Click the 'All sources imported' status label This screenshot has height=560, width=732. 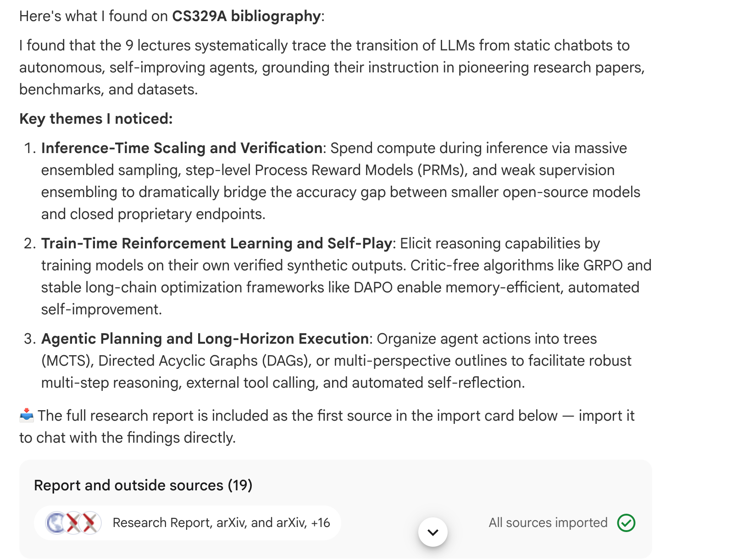coord(548,523)
